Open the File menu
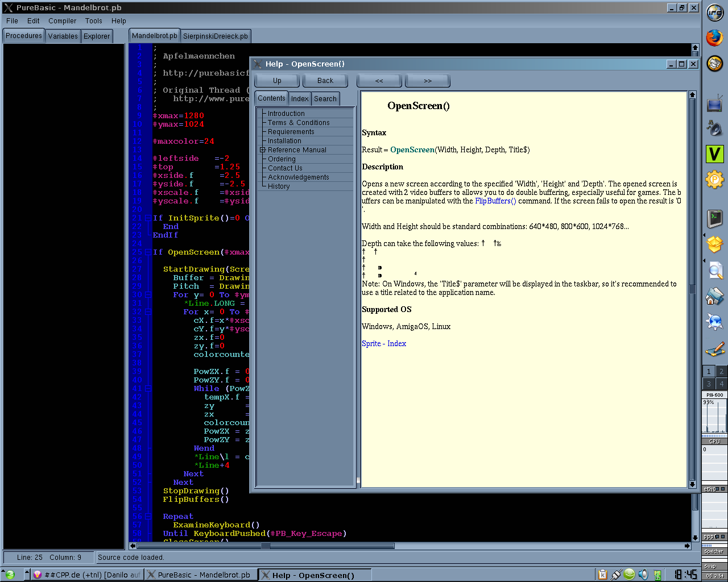The width and height of the screenshot is (728, 582). click(12, 21)
